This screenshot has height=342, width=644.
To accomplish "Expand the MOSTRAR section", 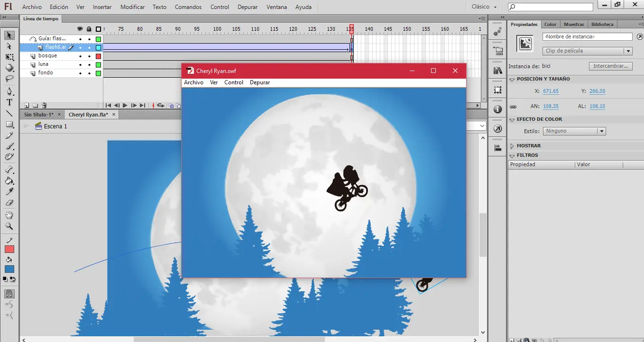I will (512, 146).
